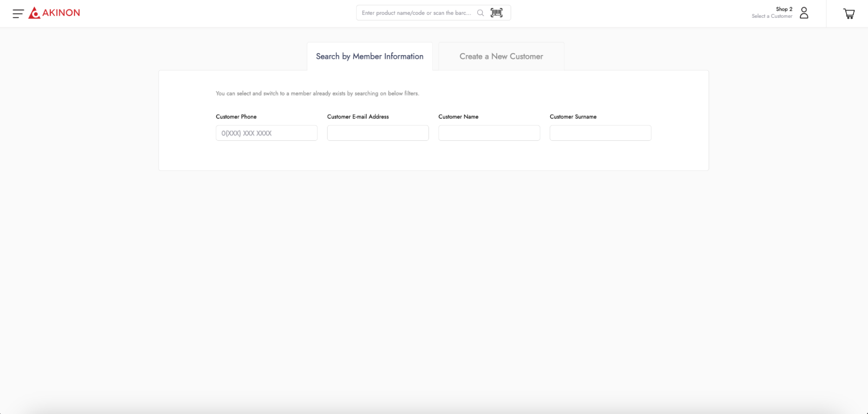Switch to Search by Member Information tab

(x=370, y=56)
